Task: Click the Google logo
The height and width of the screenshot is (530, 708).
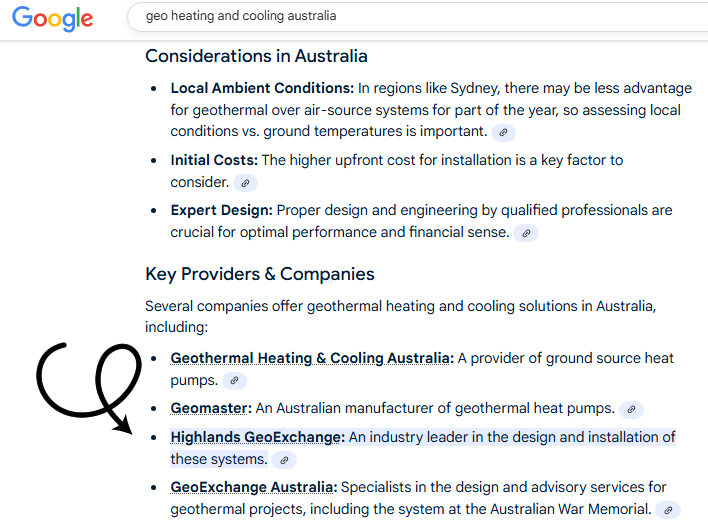Action: coord(53,18)
